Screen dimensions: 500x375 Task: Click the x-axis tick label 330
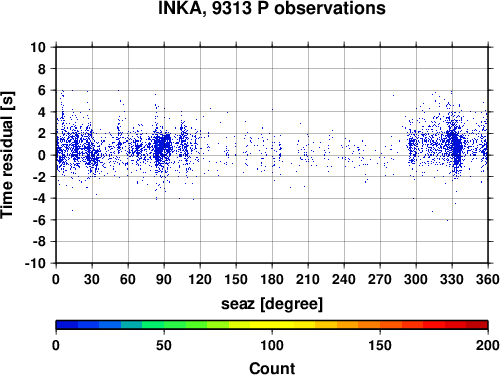452,279
